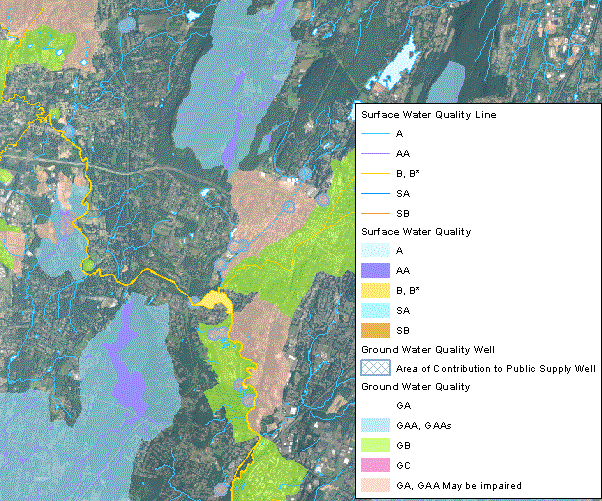
Task: Click the purple AA surface water swatch
Action: pos(375,270)
